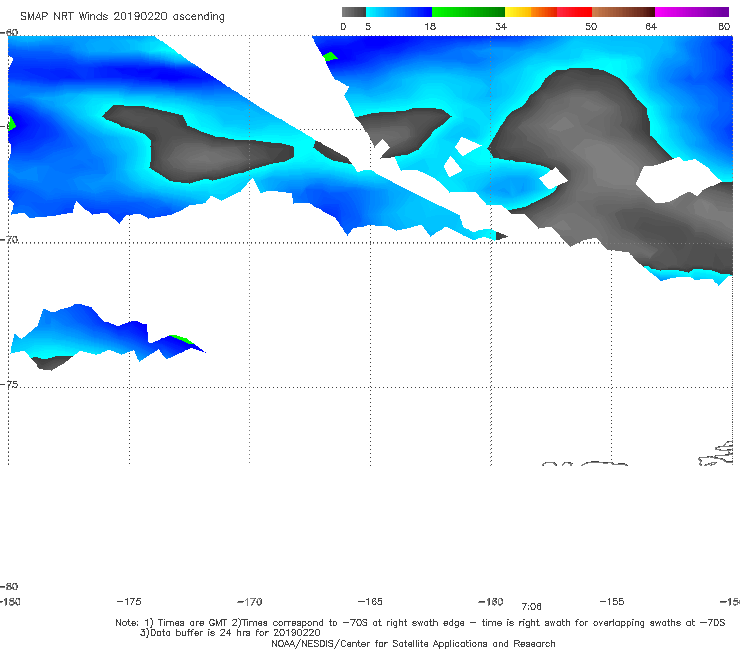Click the "NOAA/NESDIS/Center for Satellite Applications" credit
740x650 pixels.
413,644
